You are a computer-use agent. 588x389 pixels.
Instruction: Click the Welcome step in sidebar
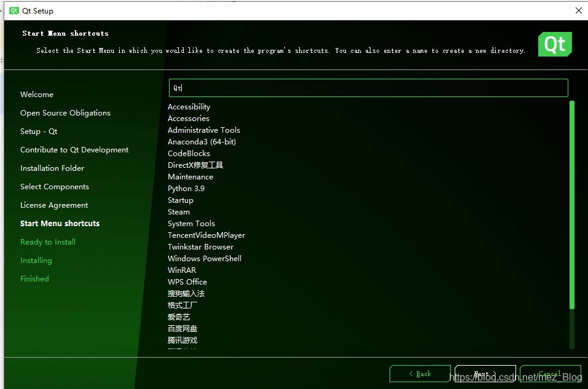37,95
